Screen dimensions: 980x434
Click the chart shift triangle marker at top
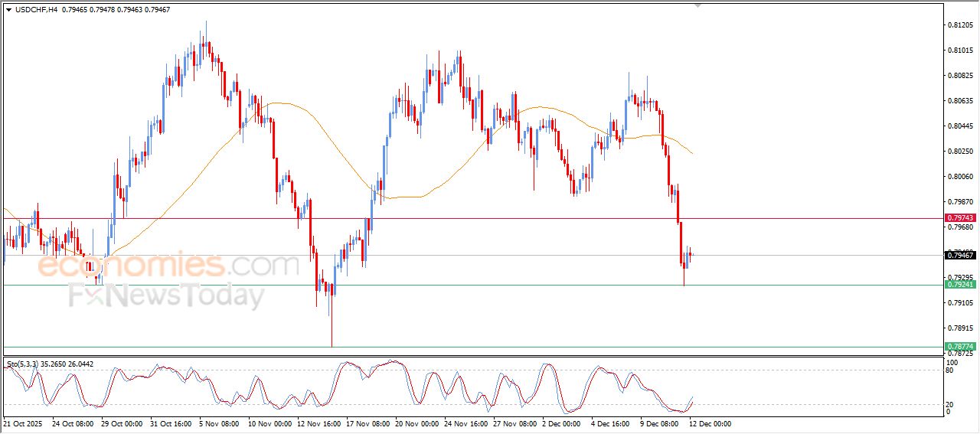(697, 5)
